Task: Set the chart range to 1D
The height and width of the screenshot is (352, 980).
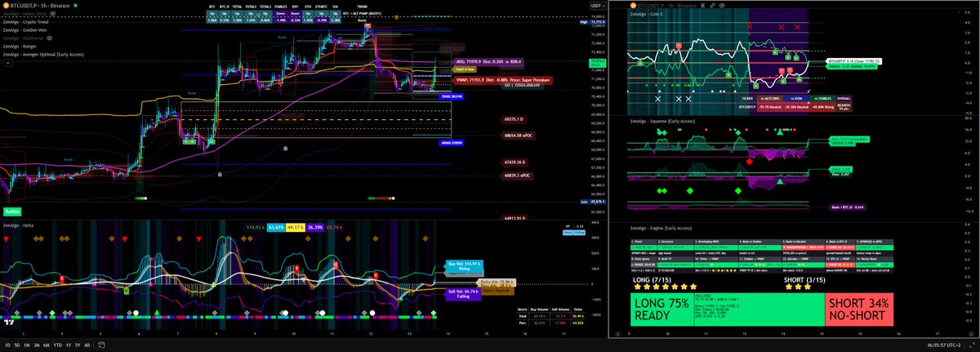Action: tap(7, 345)
